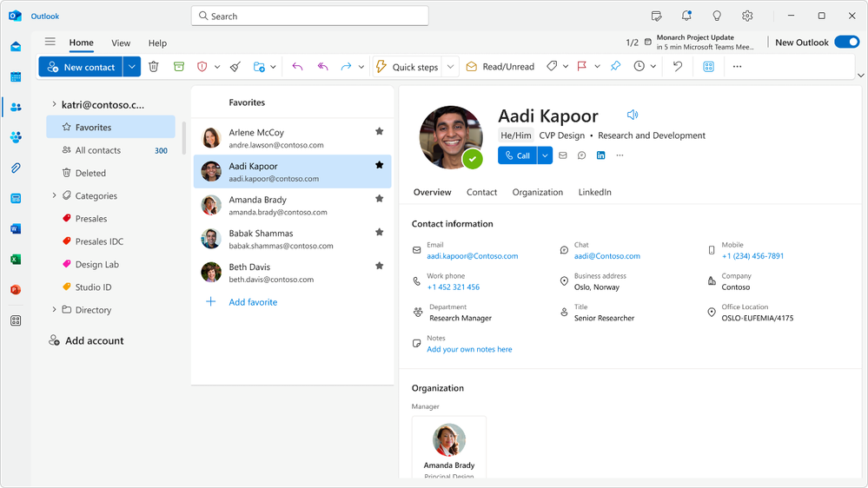
Task: Click the New contact button
Action: (x=81, y=67)
